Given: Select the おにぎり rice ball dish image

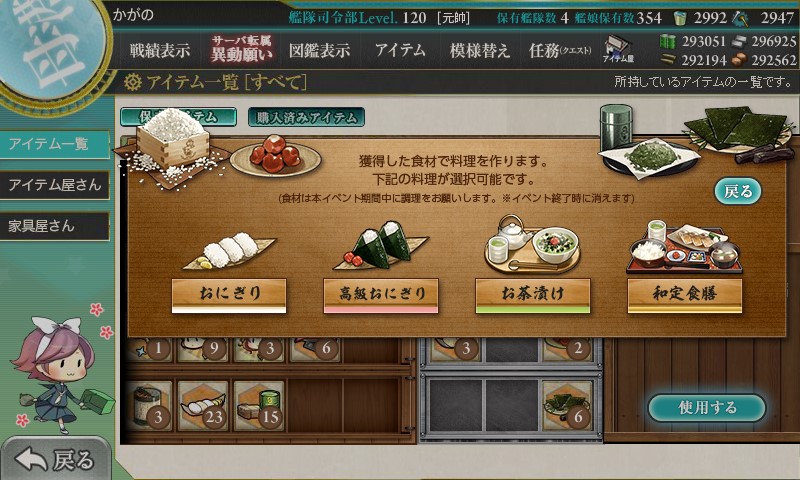Looking at the screenshot, I should [x=229, y=250].
